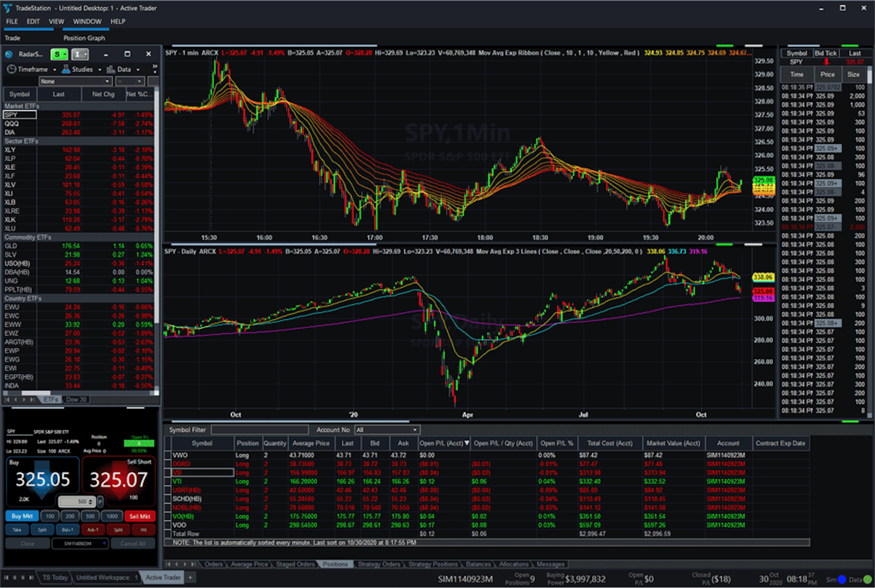Open the FILE menu
This screenshot has height=588, width=875.
pos(12,21)
